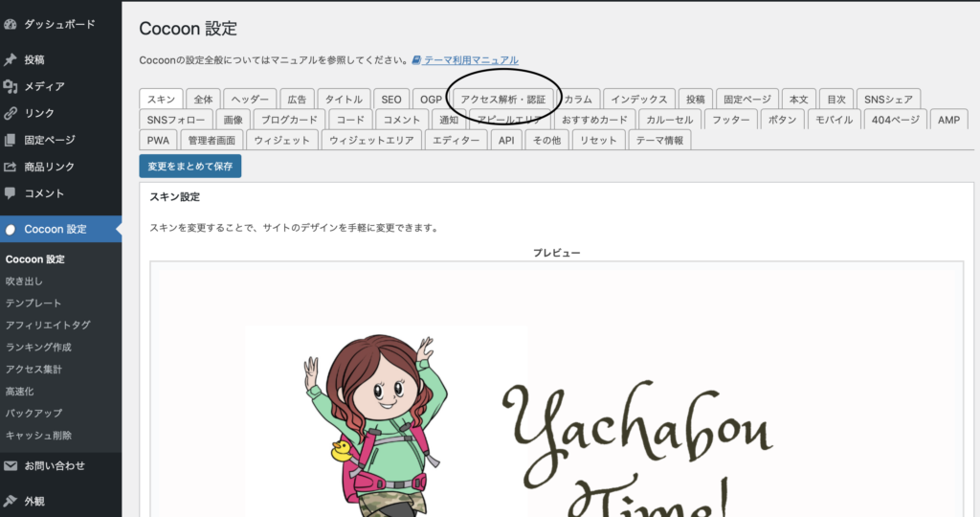Select the カルーセル tab
The width and height of the screenshot is (980, 517).
(670, 120)
